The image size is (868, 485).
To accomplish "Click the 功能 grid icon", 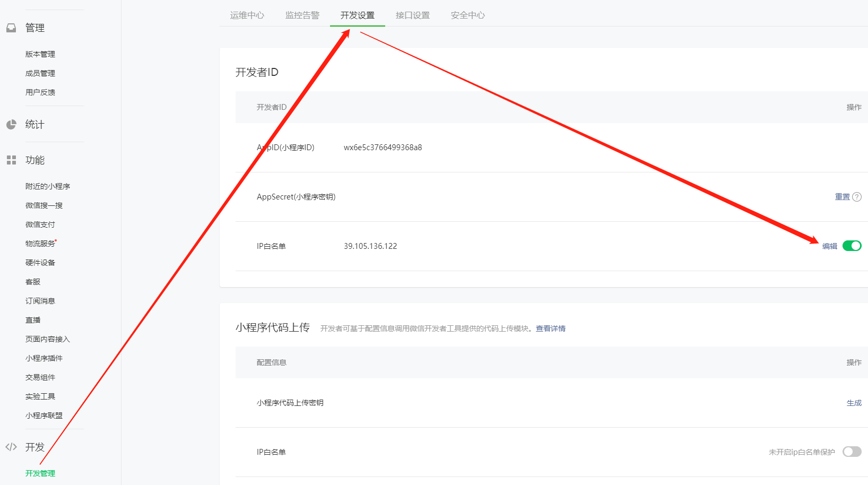I will [11, 160].
